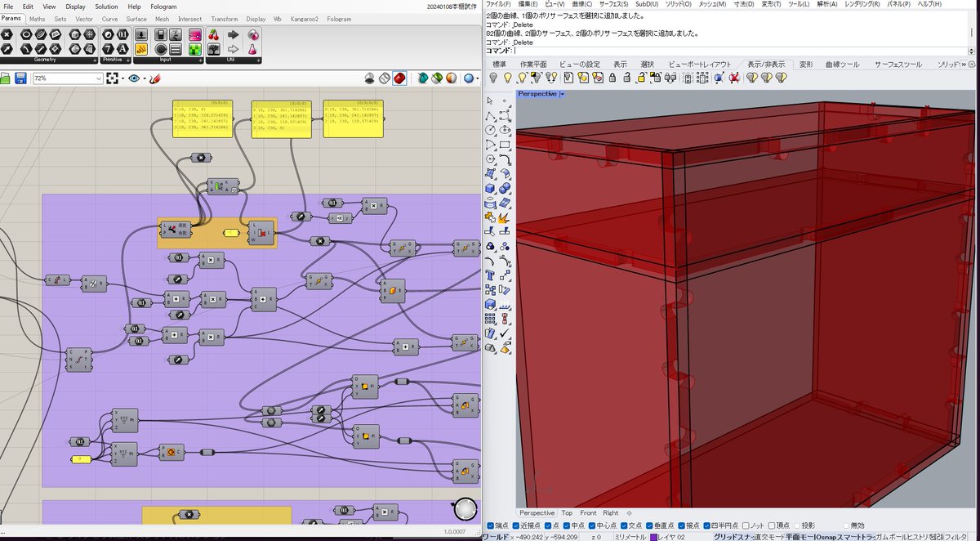The height and width of the screenshot is (541, 980).
Task: Switch to the Front viewport tab
Action: (588, 512)
